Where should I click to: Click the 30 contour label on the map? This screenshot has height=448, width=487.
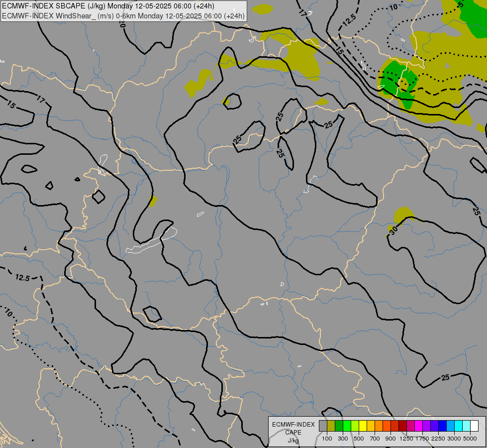point(393,230)
